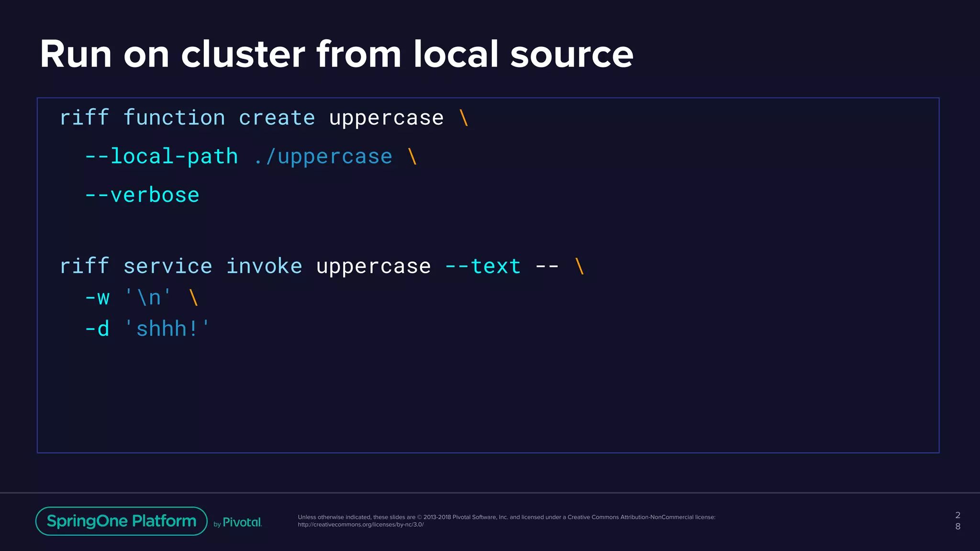
Task: Click the 'by Pivotal' logo
Action: click(x=238, y=522)
